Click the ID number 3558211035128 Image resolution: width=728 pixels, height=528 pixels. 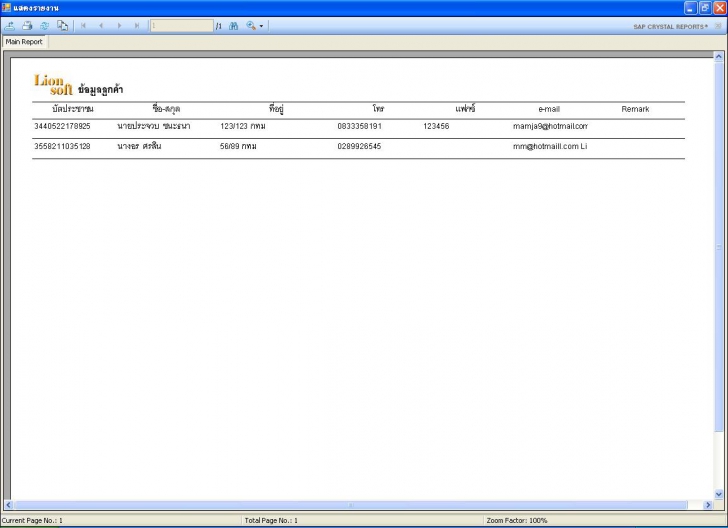coord(62,146)
